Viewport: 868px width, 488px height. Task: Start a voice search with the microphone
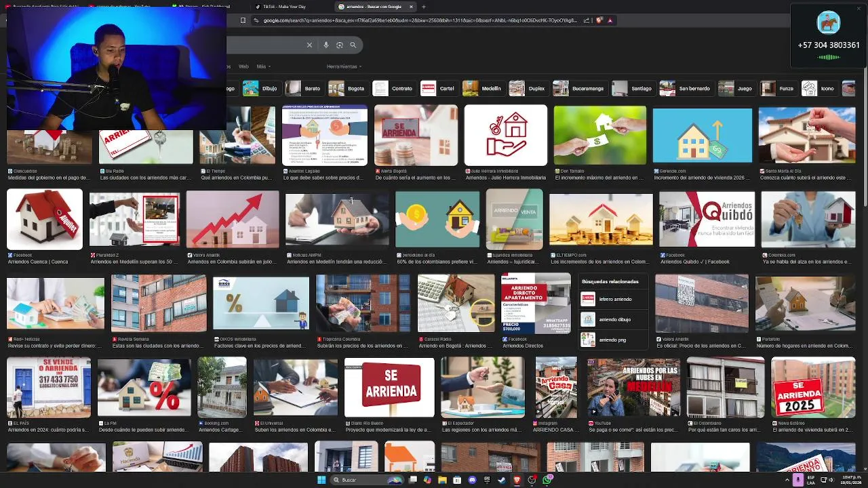(326, 45)
